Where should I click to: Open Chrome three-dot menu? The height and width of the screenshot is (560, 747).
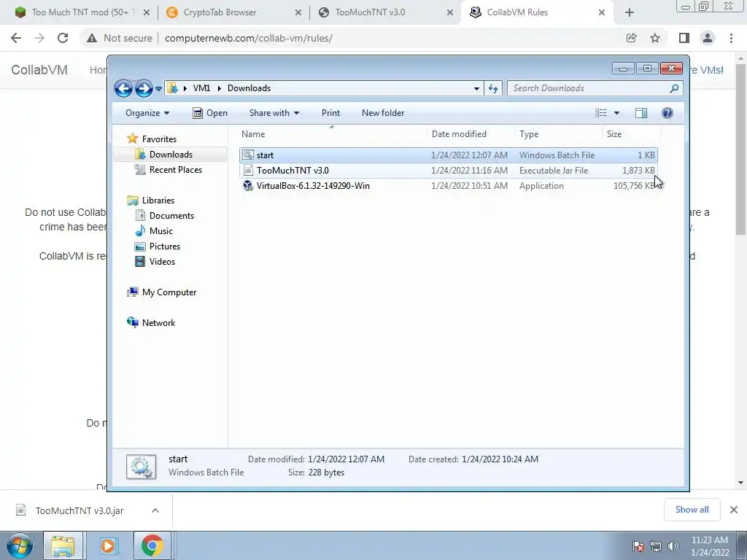[731, 38]
